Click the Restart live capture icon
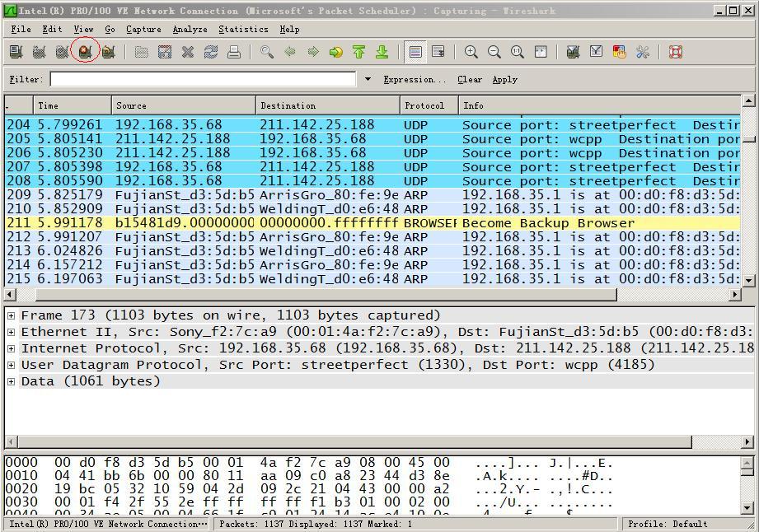This screenshot has width=759, height=532. [x=108, y=52]
